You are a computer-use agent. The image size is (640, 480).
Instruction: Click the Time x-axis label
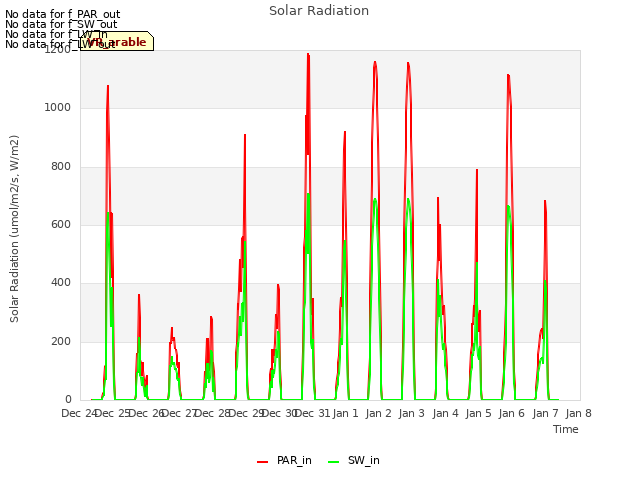click(566, 429)
